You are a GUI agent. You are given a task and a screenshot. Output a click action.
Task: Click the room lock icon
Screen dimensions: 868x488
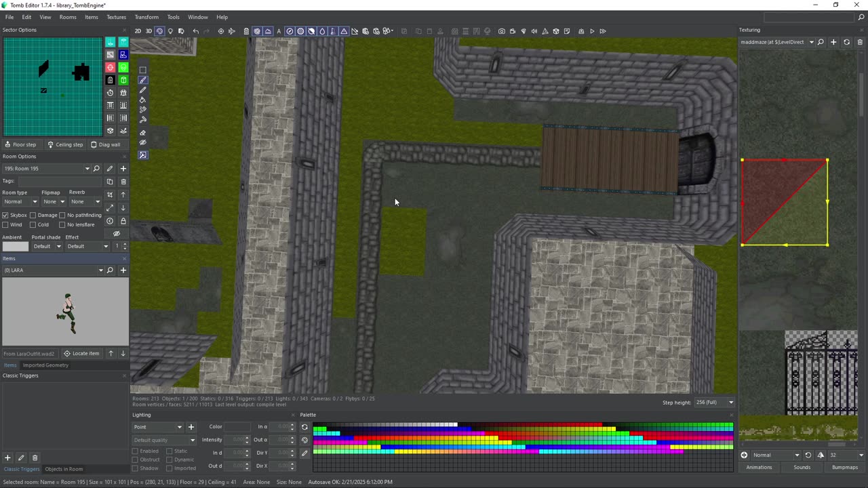click(x=123, y=221)
